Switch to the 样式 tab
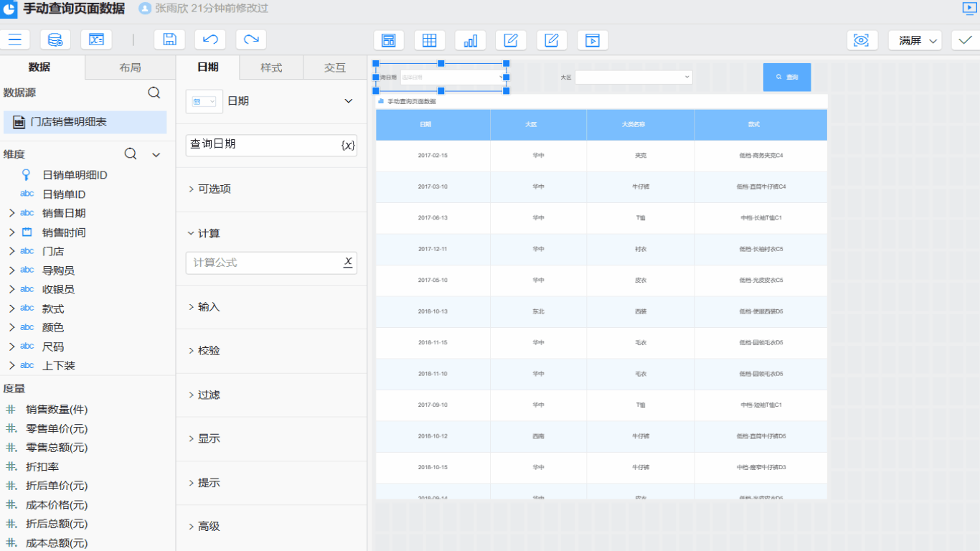Viewport: 980px width, 551px height. pos(271,67)
